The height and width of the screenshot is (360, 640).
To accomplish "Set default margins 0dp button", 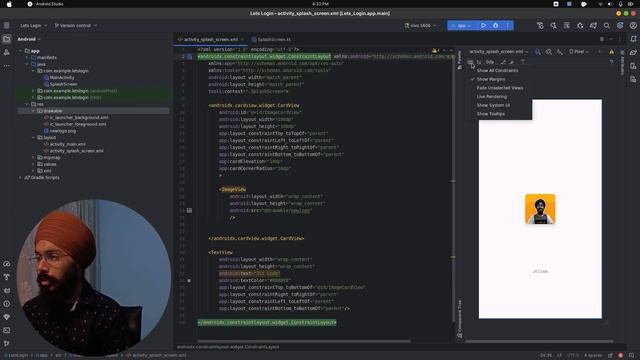I will tap(490, 62).
